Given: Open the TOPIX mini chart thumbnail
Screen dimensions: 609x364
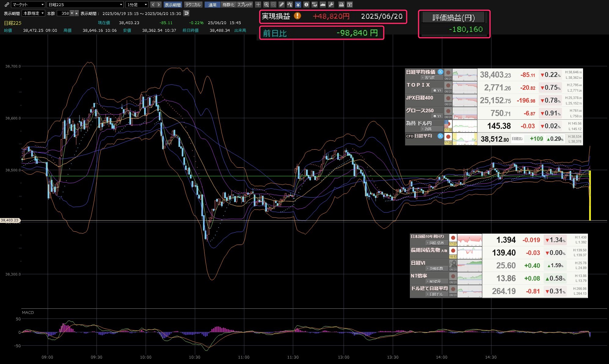Looking at the screenshot, I should click(x=465, y=88).
